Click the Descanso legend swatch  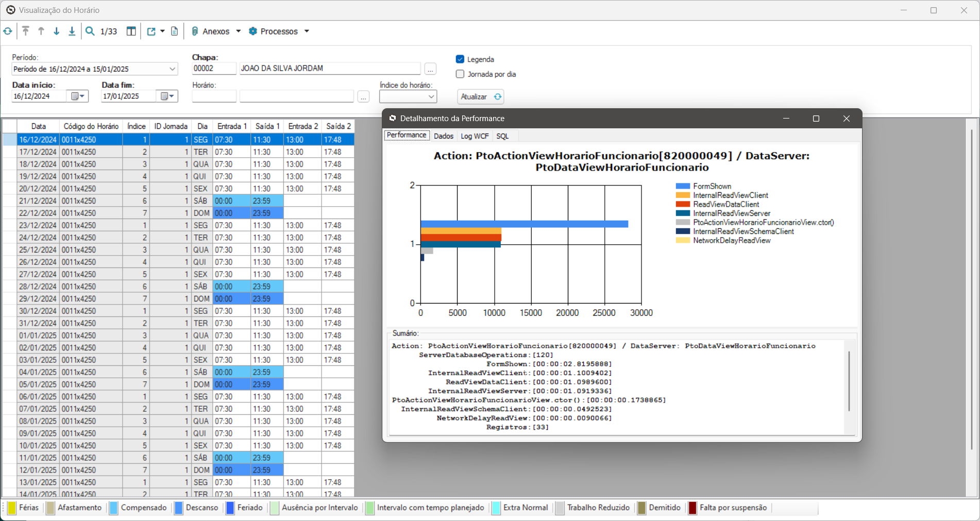[x=179, y=508]
